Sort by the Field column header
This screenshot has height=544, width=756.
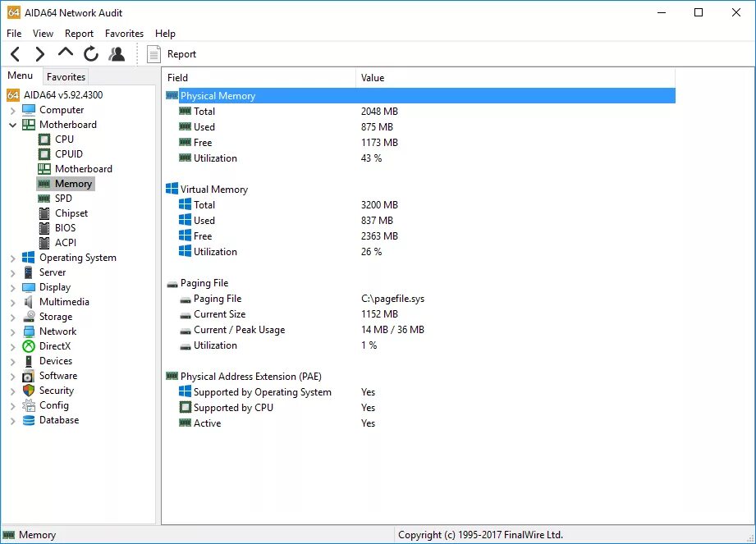tap(259, 78)
